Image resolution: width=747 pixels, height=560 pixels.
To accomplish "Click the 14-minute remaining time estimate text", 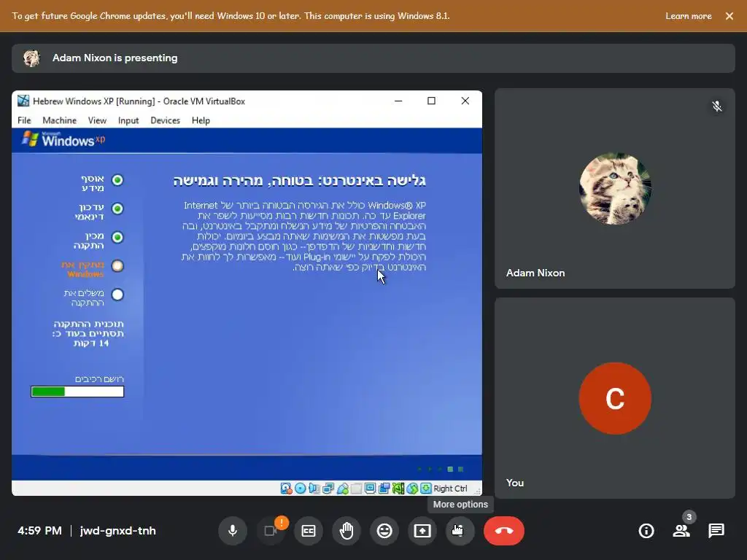I will pos(88,333).
